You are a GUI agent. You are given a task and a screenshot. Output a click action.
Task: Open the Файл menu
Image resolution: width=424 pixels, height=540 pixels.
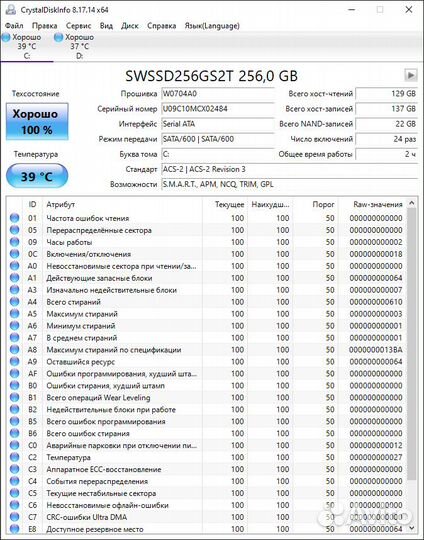click(x=14, y=25)
